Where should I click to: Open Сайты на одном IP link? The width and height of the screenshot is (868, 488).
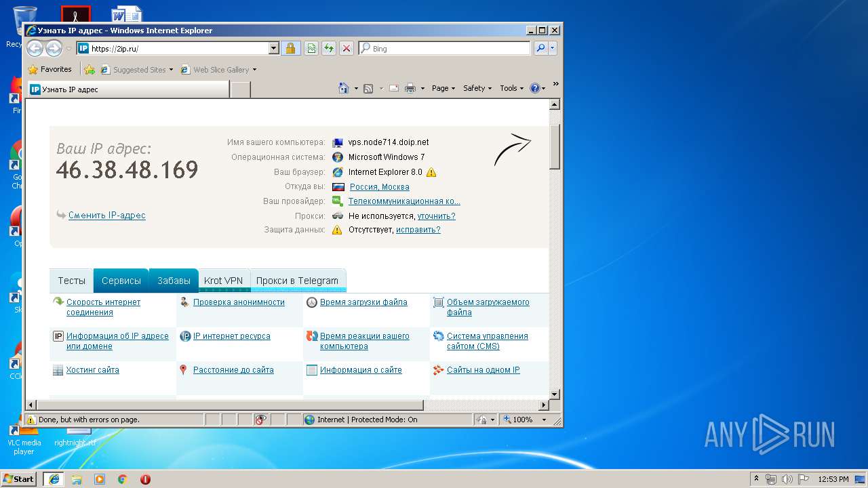483,370
